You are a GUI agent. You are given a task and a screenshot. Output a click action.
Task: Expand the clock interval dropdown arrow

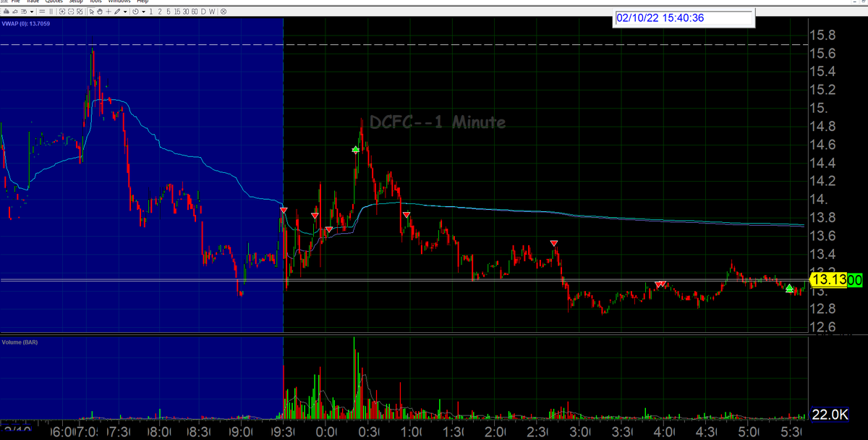[x=144, y=12]
